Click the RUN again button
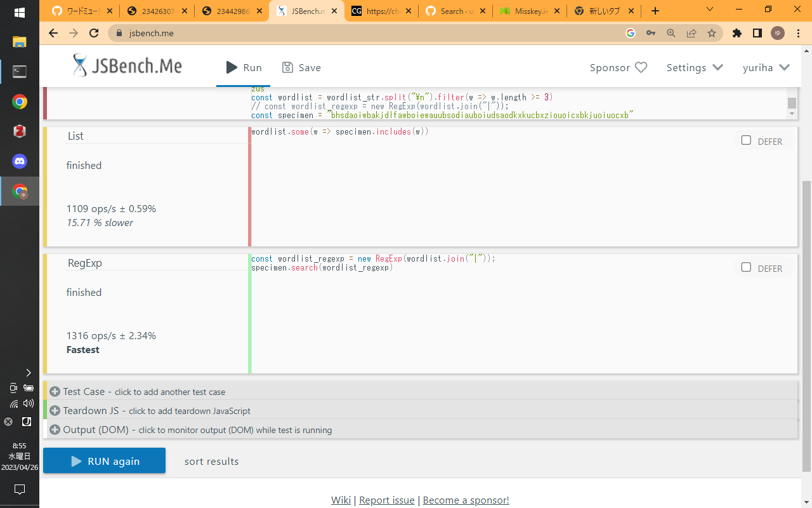 (x=104, y=460)
